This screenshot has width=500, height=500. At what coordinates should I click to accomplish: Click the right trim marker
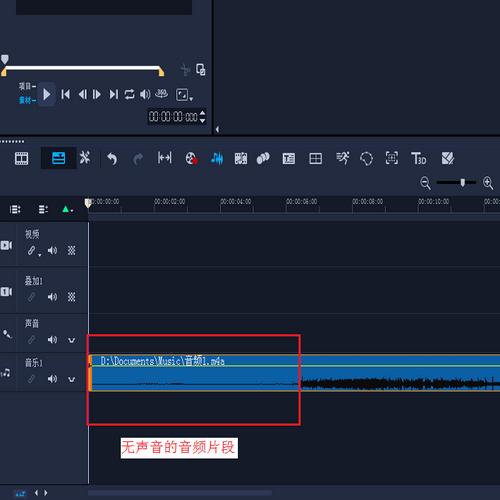[161, 72]
